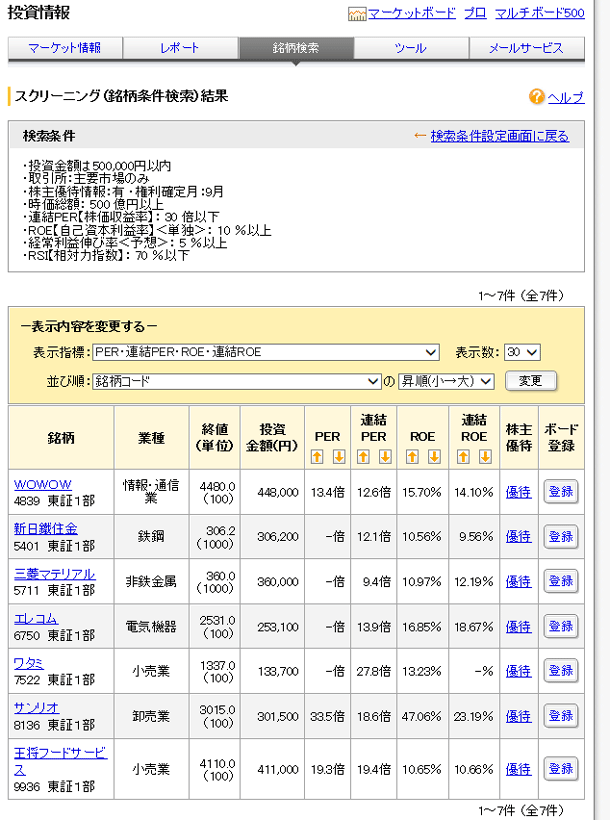The width and height of the screenshot is (610, 820).
Task: Sort 連結PER descending with down arrow
Action: pos(385,457)
